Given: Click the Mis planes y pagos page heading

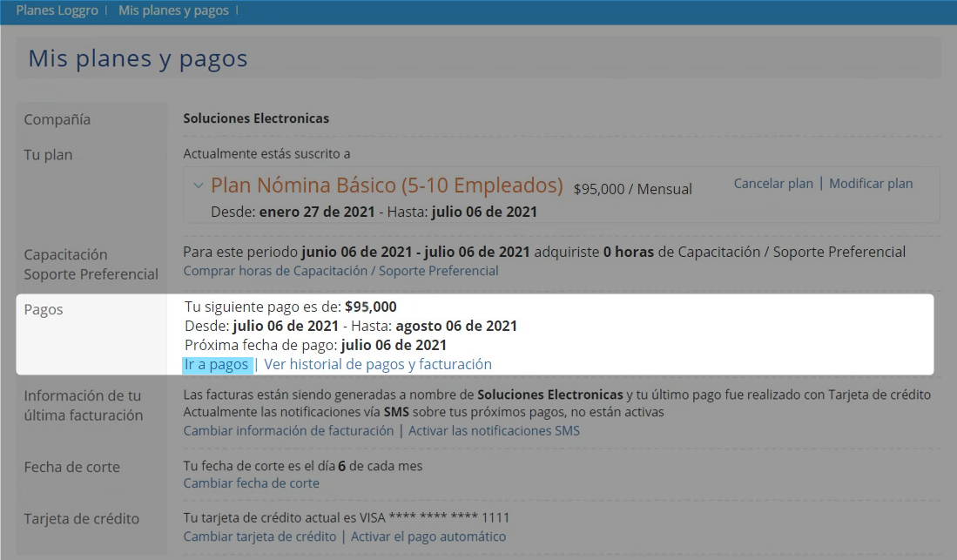Looking at the screenshot, I should pyautogui.click(x=138, y=58).
